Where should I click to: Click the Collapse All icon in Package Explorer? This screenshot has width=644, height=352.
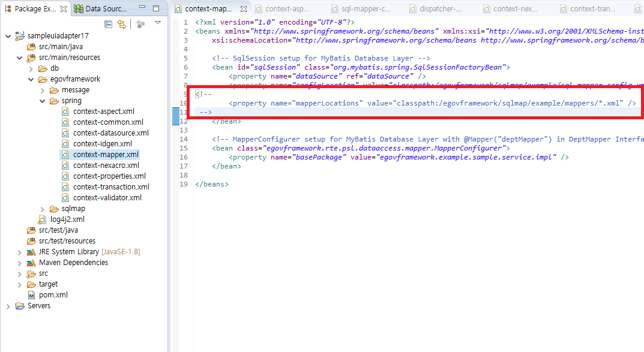(108, 24)
